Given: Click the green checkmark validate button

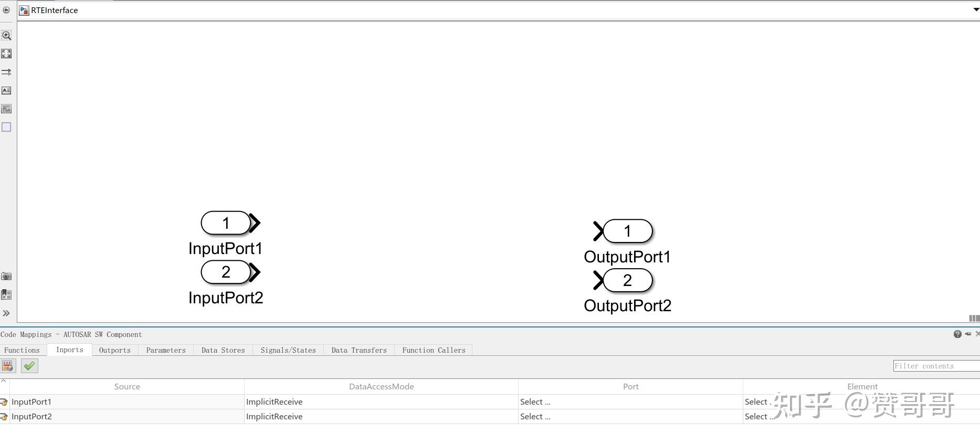Looking at the screenshot, I should (29, 366).
